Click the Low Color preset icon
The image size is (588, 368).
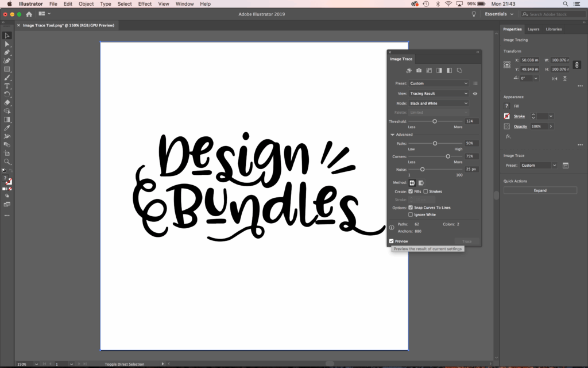point(429,70)
